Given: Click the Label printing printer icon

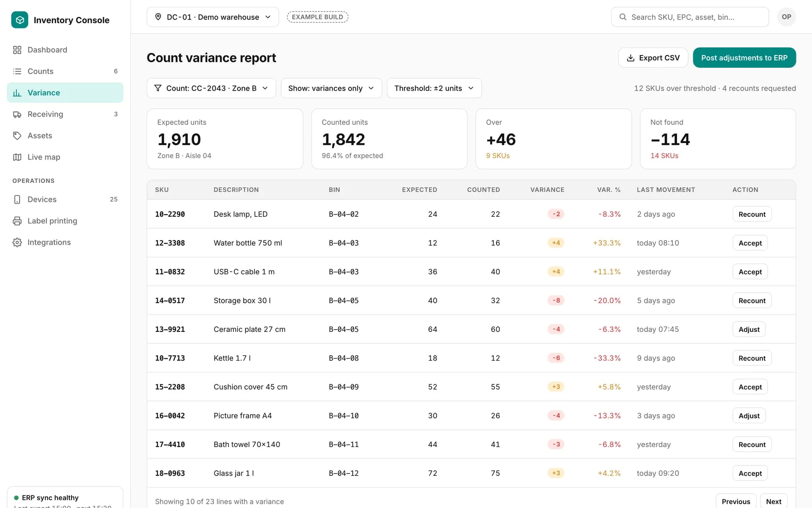Looking at the screenshot, I should click(x=17, y=221).
